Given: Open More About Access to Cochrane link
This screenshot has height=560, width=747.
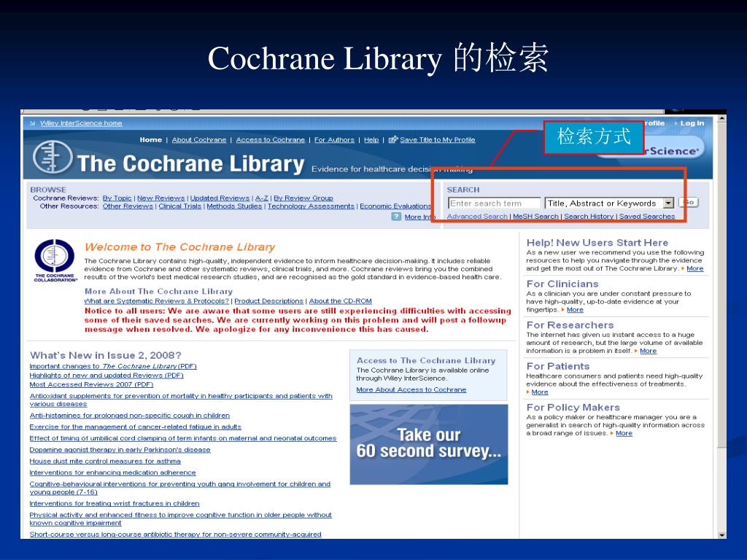Looking at the screenshot, I should click(x=411, y=389).
